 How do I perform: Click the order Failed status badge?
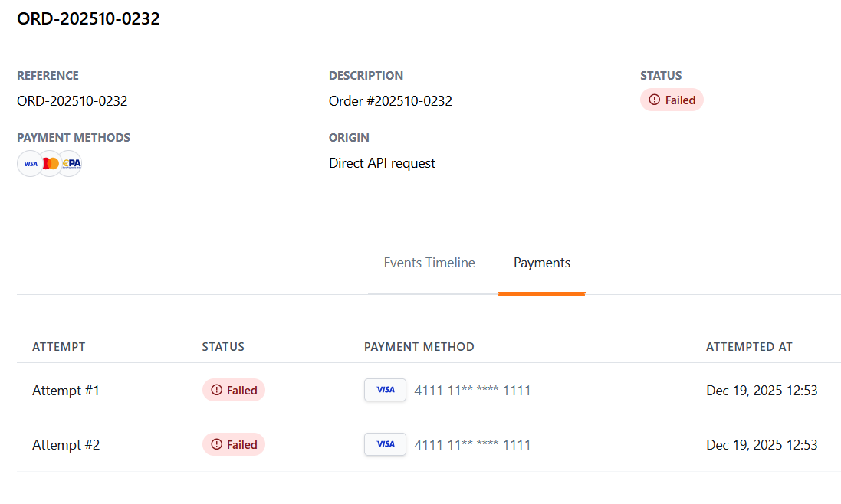[672, 100]
